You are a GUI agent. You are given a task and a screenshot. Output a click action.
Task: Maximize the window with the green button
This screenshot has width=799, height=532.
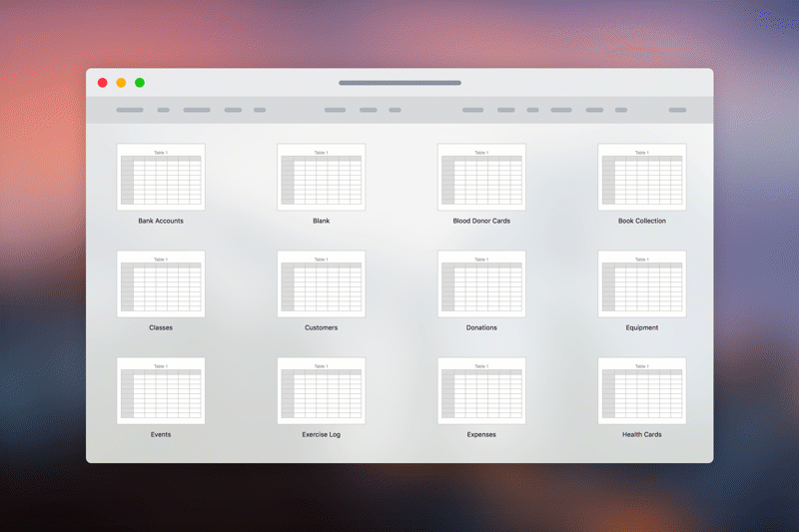click(140, 83)
